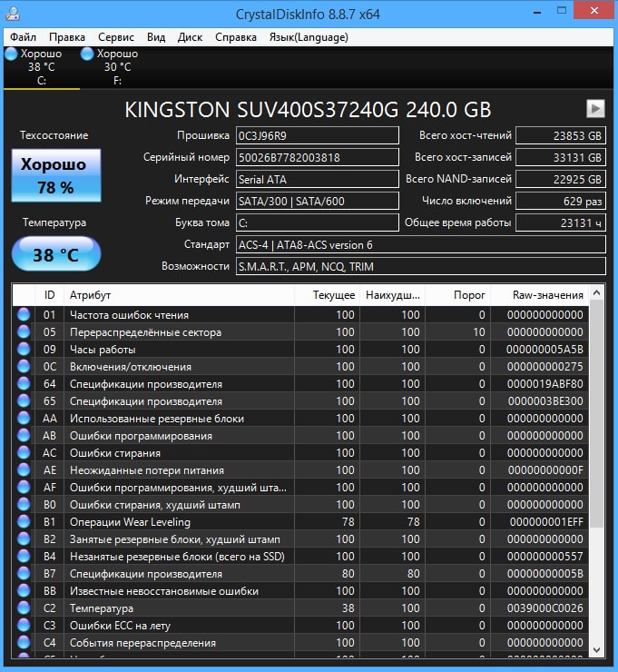Click the transfer mode field SATA/300 | SATA/600
Image resolution: width=618 pixels, height=672 pixels.
tap(318, 201)
